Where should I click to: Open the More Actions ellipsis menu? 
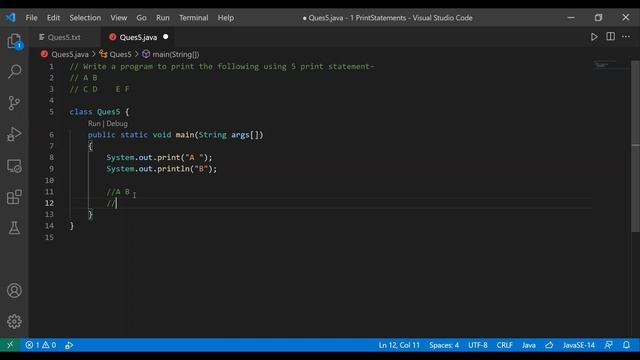coord(626,37)
